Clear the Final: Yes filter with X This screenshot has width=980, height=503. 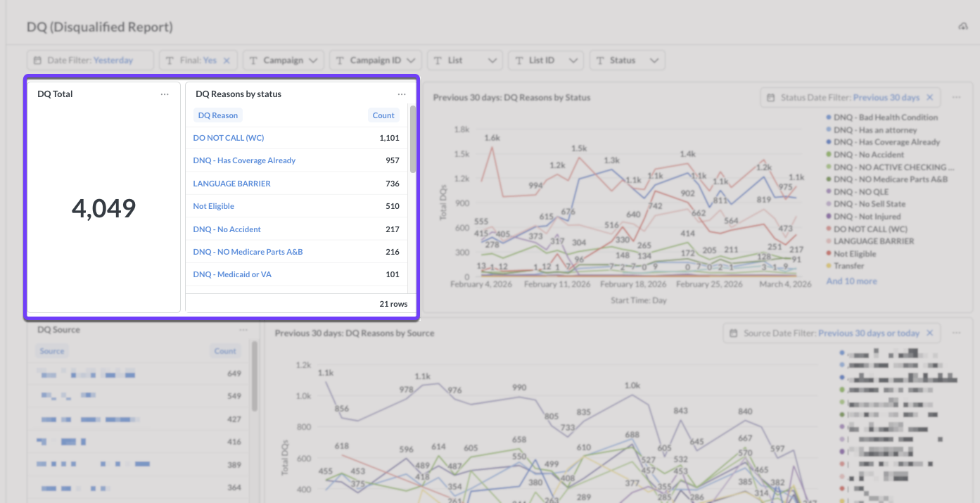click(x=227, y=61)
